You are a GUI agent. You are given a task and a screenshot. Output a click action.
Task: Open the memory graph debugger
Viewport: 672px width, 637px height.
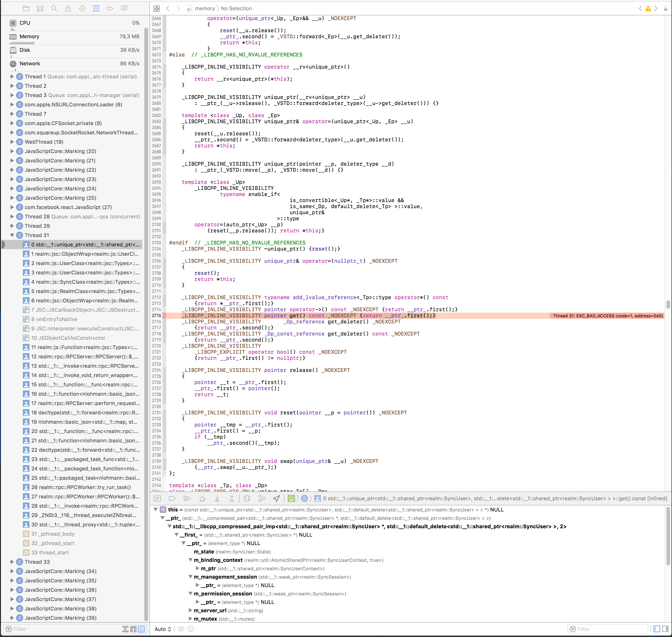[x=262, y=498]
